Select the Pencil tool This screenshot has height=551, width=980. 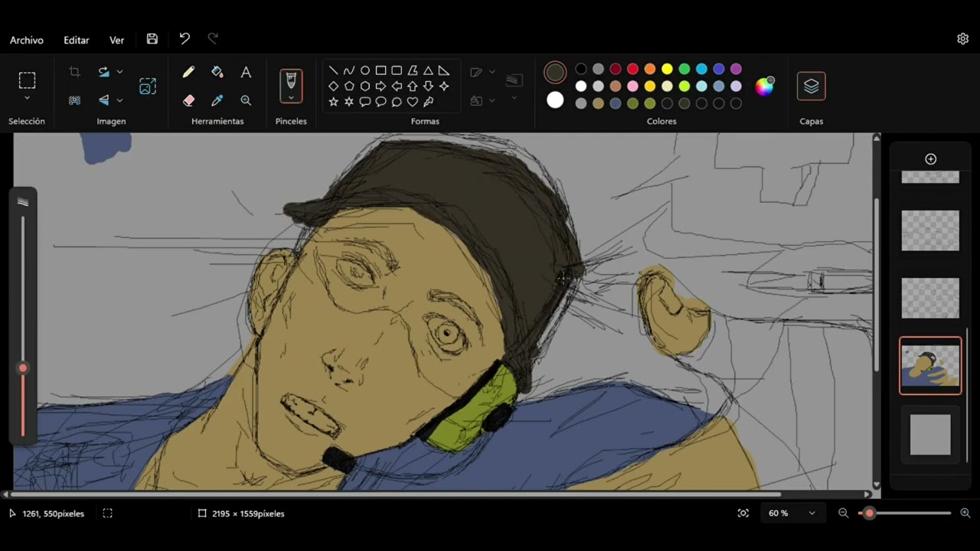tap(188, 72)
